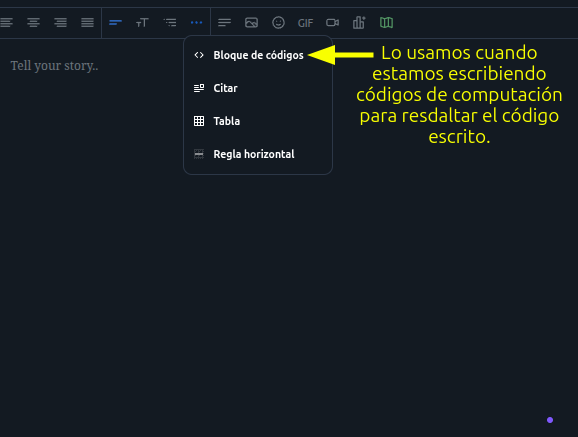This screenshot has height=437, width=578.
Task: Click the Tell your story text area
Action: pos(54,66)
